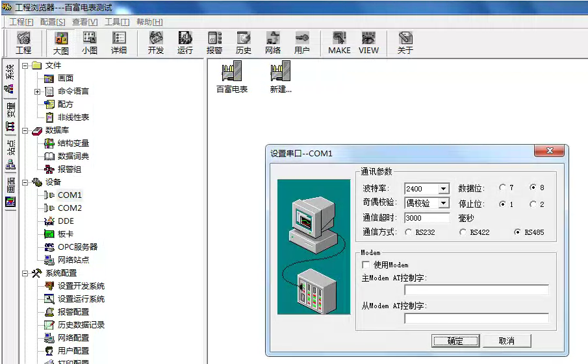
Task: Select COM2 in the device tree
Action: pyautogui.click(x=70, y=208)
